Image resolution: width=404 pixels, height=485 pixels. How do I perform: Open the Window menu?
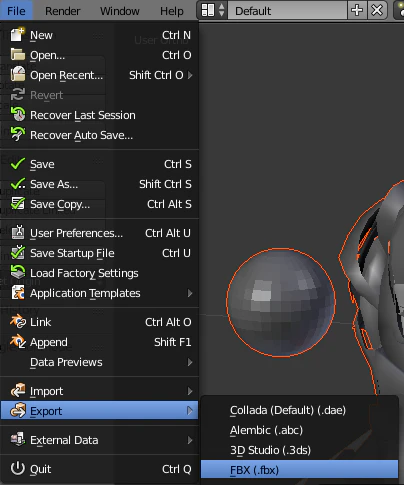point(120,11)
